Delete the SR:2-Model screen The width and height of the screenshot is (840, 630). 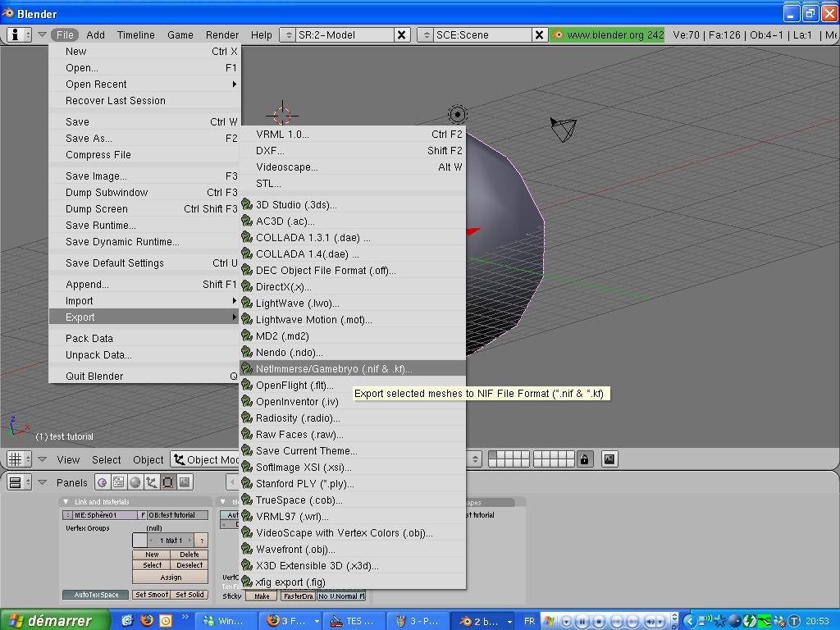tap(400, 34)
